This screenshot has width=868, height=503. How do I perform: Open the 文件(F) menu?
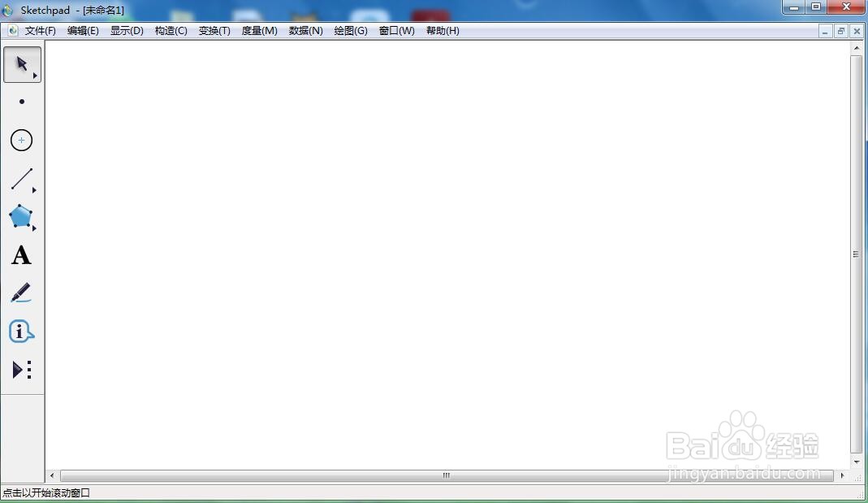[41, 30]
